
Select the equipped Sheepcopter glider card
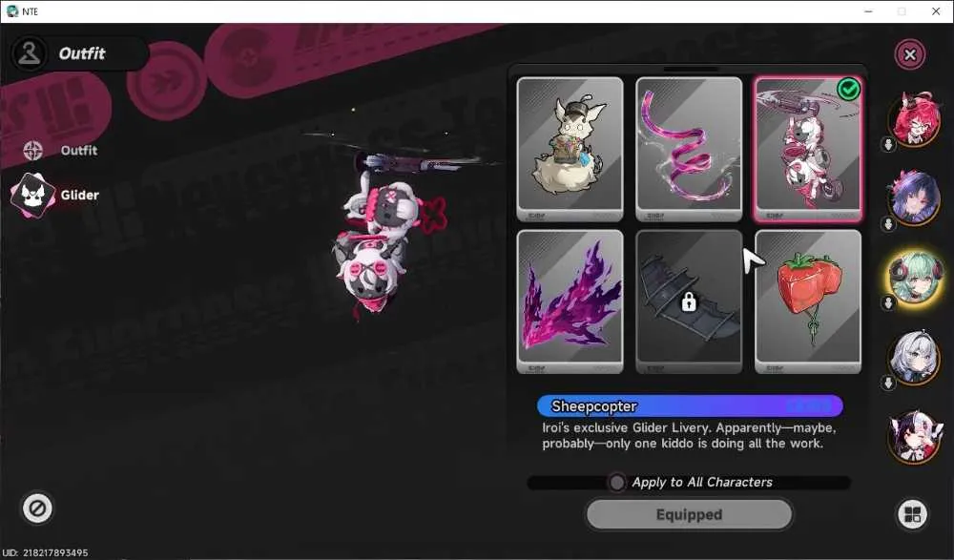[808, 149]
